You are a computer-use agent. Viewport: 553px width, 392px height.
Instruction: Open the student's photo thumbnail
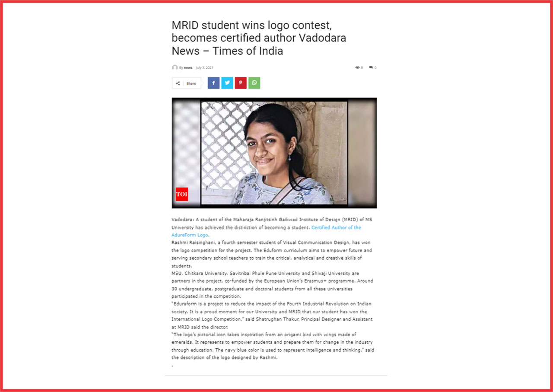[274, 153]
